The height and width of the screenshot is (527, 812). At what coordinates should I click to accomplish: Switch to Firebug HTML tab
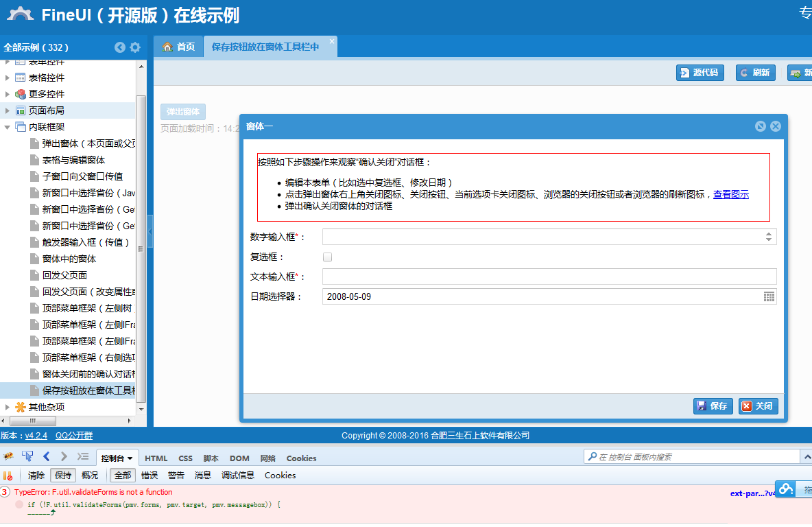(x=156, y=458)
